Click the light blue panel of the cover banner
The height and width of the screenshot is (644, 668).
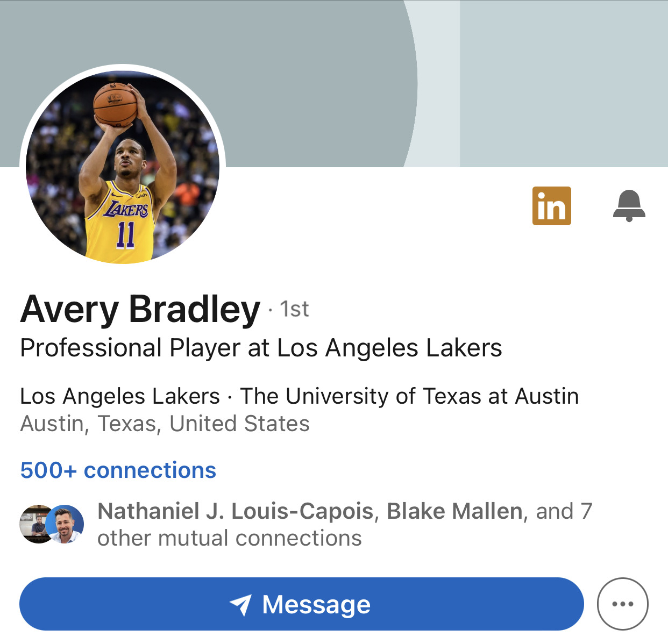tap(564, 83)
